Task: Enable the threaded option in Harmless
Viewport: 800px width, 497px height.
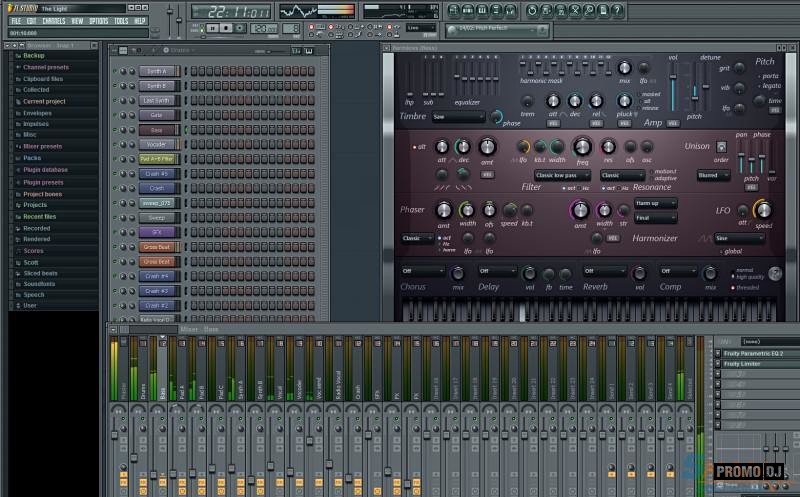Action: pyautogui.click(x=746, y=288)
